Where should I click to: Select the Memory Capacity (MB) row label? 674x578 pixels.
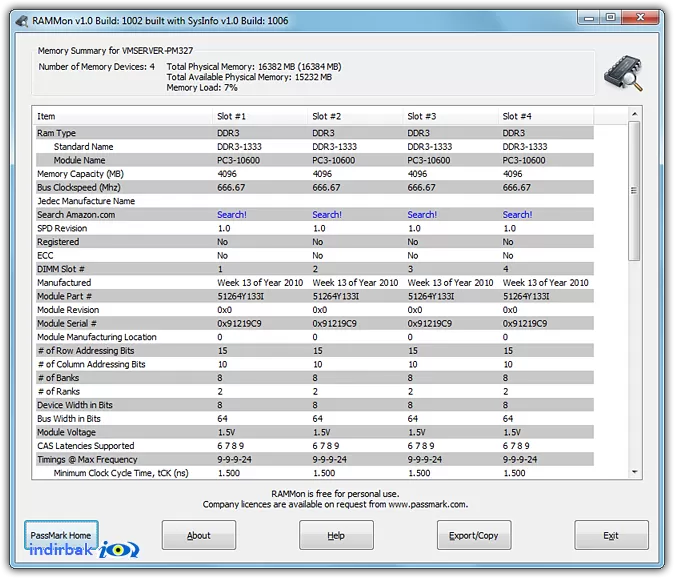80,174
